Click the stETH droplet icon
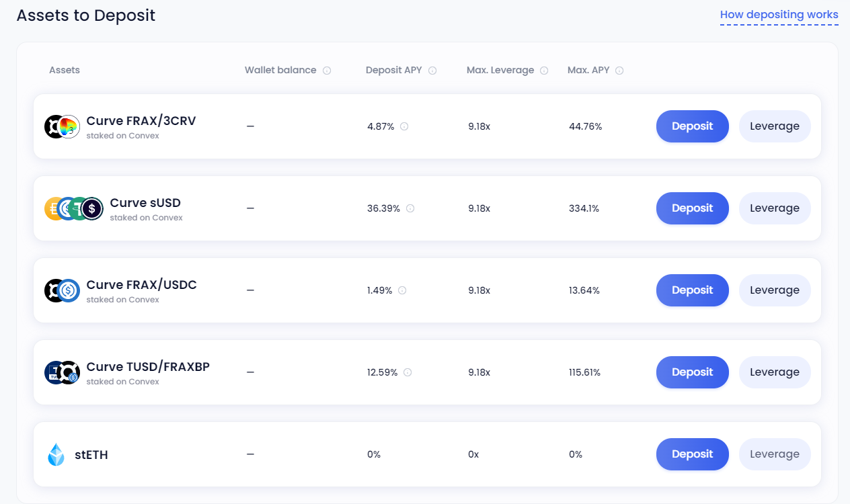Image resolution: width=850 pixels, height=504 pixels. click(x=56, y=454)
